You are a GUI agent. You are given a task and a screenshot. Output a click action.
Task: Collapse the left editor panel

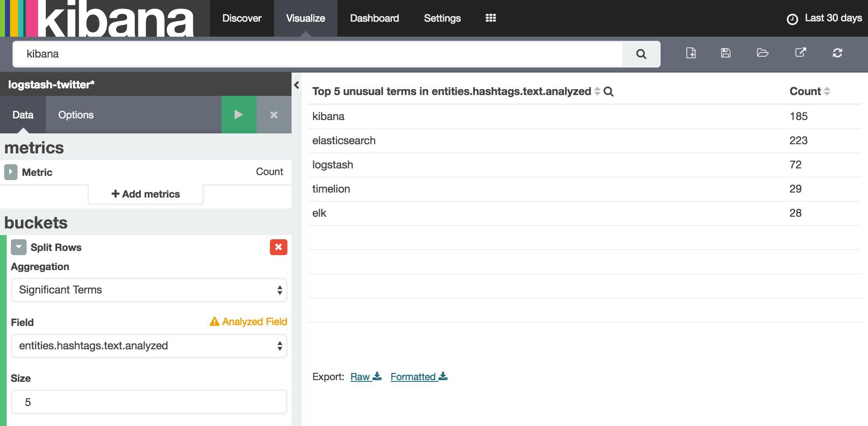tap(296, 85)
